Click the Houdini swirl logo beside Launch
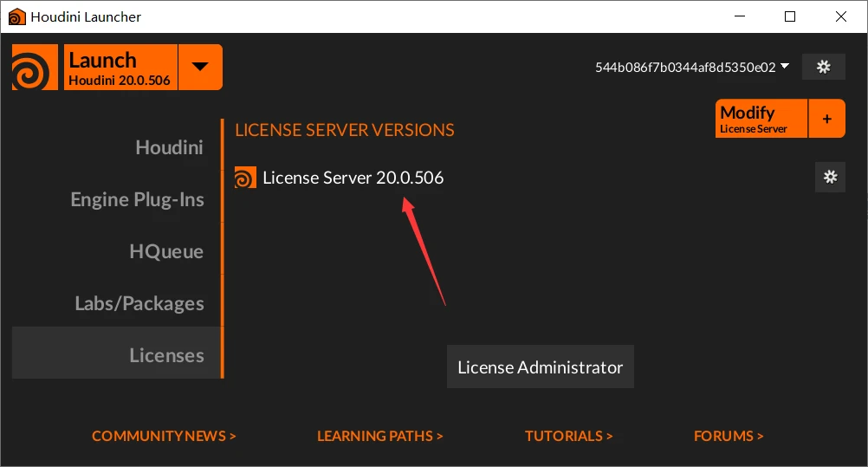This screenshot has width=868, height=467. pyautogui.click(x=35, y=68)
